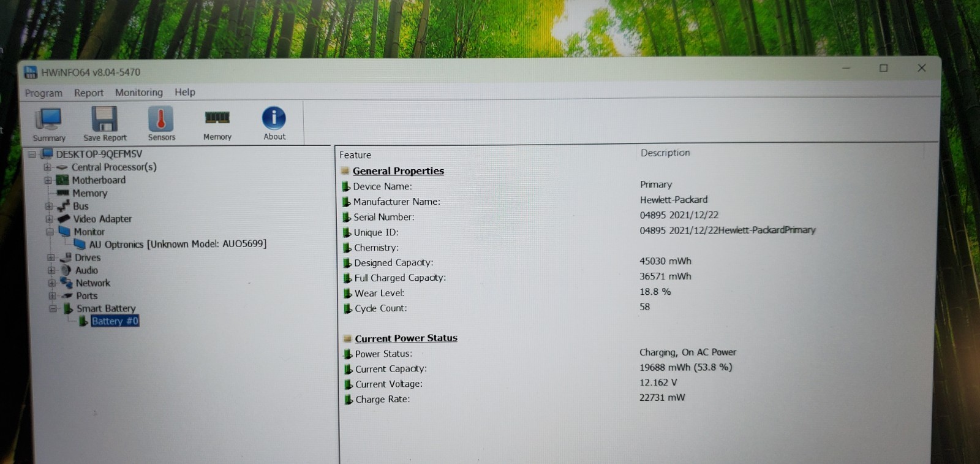Click the Manufacturer Name value Hewlett-Packard
Viewport: 980px width, 464px height.
pos(674,200)
